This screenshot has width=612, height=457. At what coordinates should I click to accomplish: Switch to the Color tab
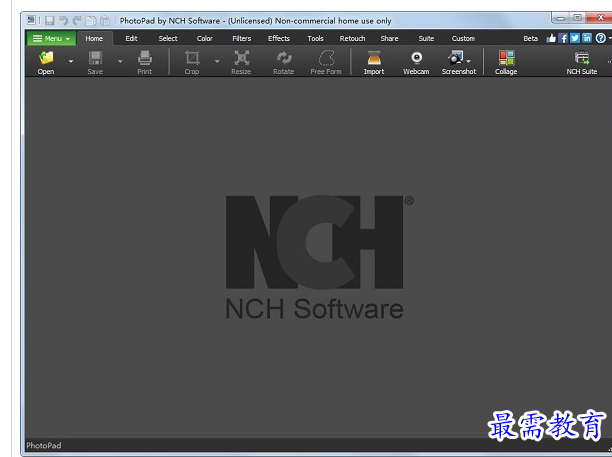pyautogui.click(x=205, y=38)
